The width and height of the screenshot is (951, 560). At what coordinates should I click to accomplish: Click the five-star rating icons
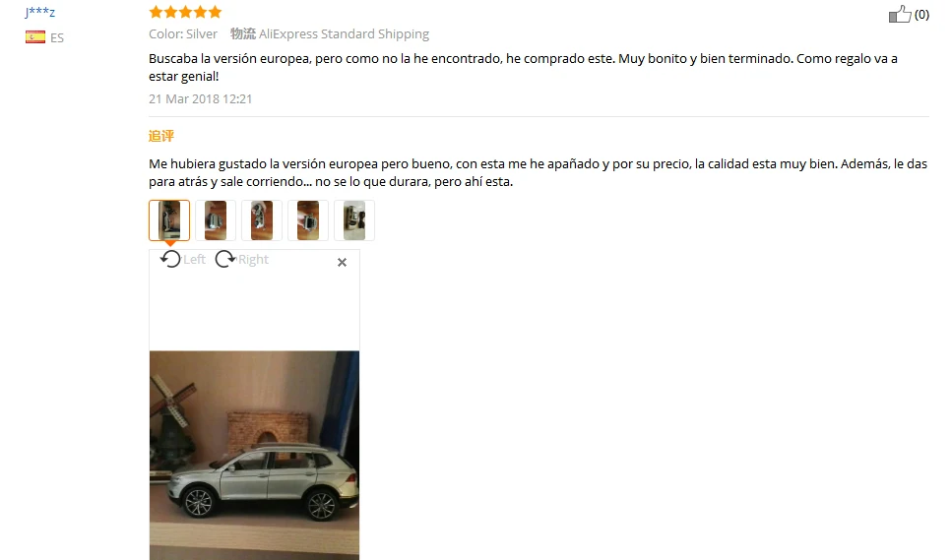(186, 12)
